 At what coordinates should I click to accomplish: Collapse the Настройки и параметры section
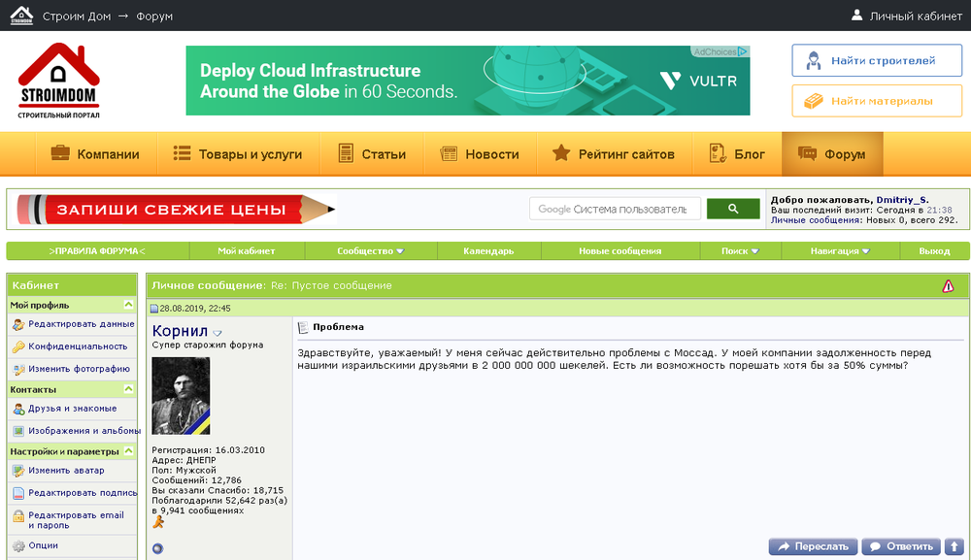128,451
